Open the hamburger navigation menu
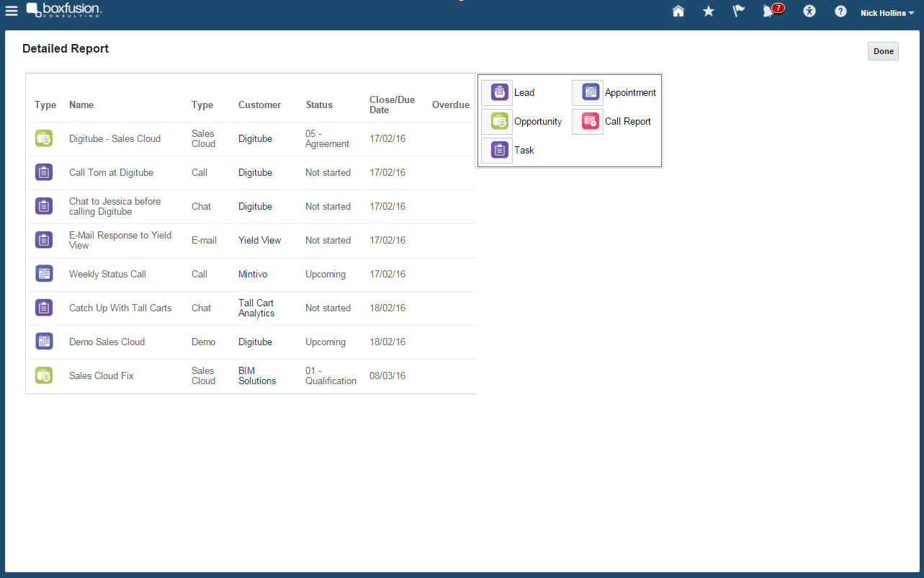This screenshot has height=578, width=924. click(12, 11)
